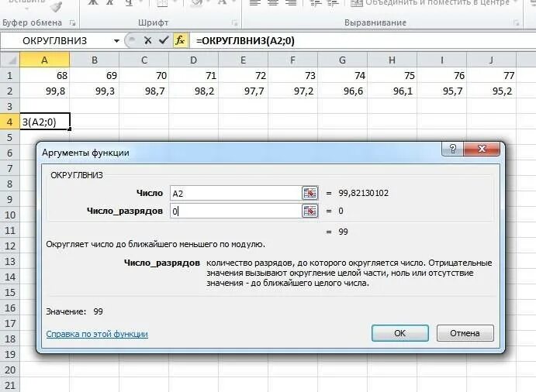
Task: Click cell G2 containing 96,6
Action: coord(342,91)
